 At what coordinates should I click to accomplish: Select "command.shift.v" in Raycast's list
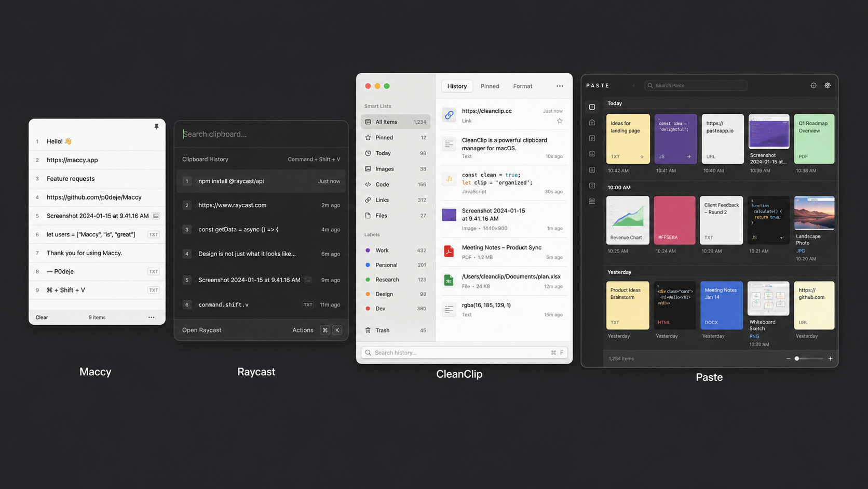click(x=261, y=305)
